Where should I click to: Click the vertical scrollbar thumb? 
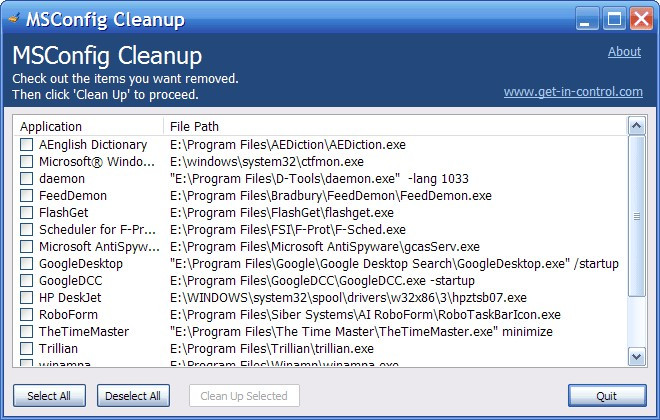636,216
